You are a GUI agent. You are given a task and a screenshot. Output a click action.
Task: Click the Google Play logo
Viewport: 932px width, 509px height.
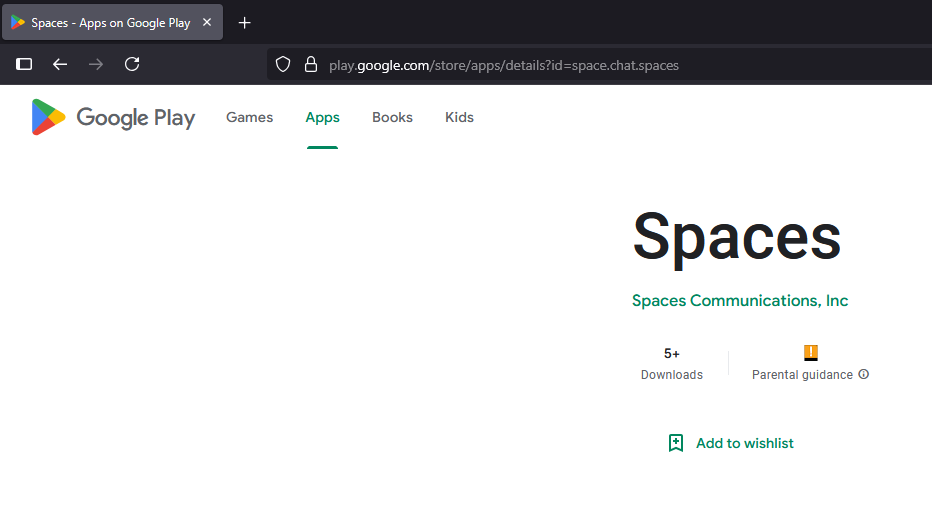tap(113, 117)
